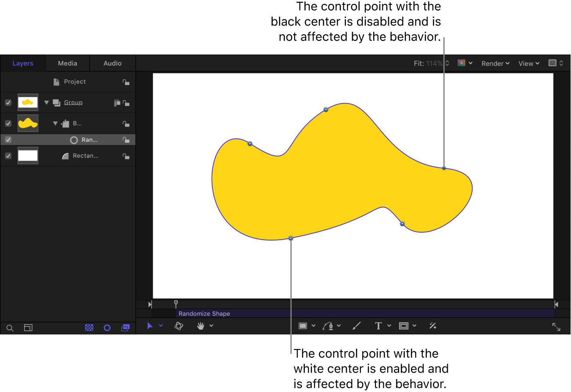The width and height of the screenshot is (571, 392).
Task: Open the Render dropdown menu
Action: coord(495,63)
